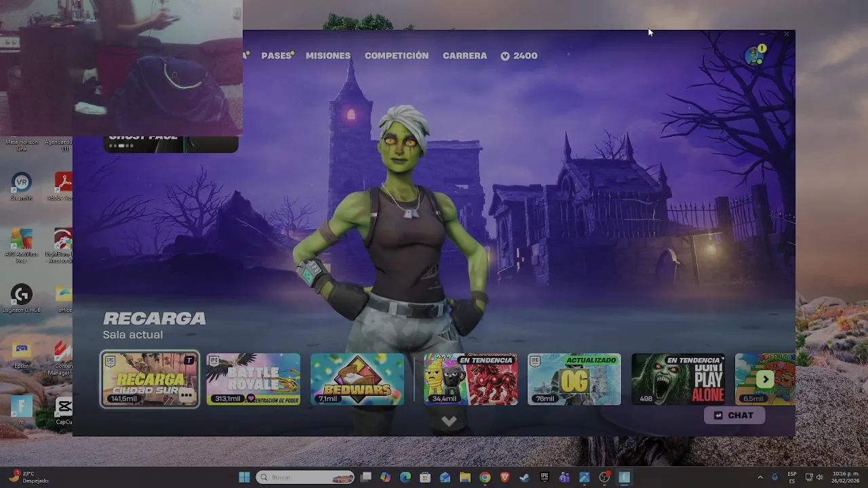
Task: Click the microphone tray icon
Action: pos(774,477)
